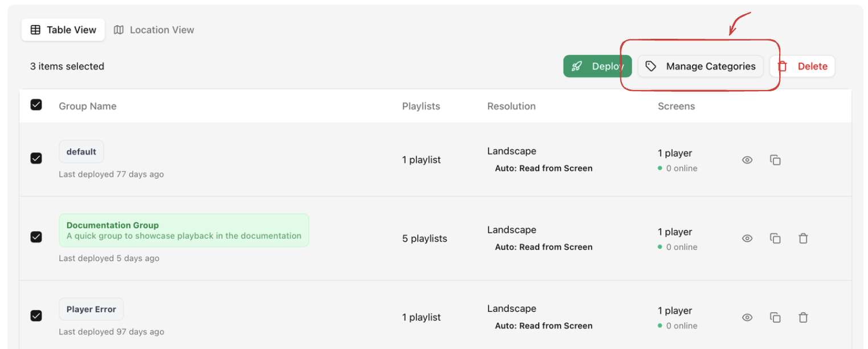Duplicate the Player Error group
Image resolution: width=868 pixels, height=349 pixels.
[x=775, y=318]
